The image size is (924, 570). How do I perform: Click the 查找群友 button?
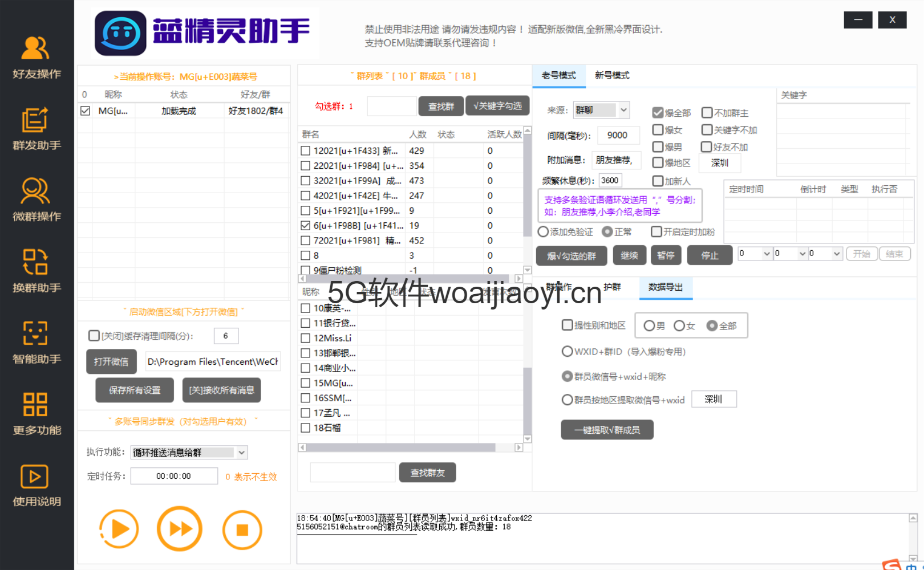pyautogui.click(x=427, y=473)
